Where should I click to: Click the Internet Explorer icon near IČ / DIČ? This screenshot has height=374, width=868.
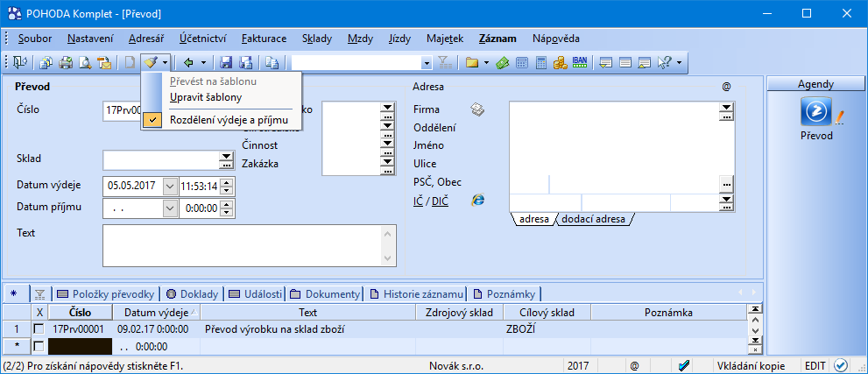click(477, 201)
